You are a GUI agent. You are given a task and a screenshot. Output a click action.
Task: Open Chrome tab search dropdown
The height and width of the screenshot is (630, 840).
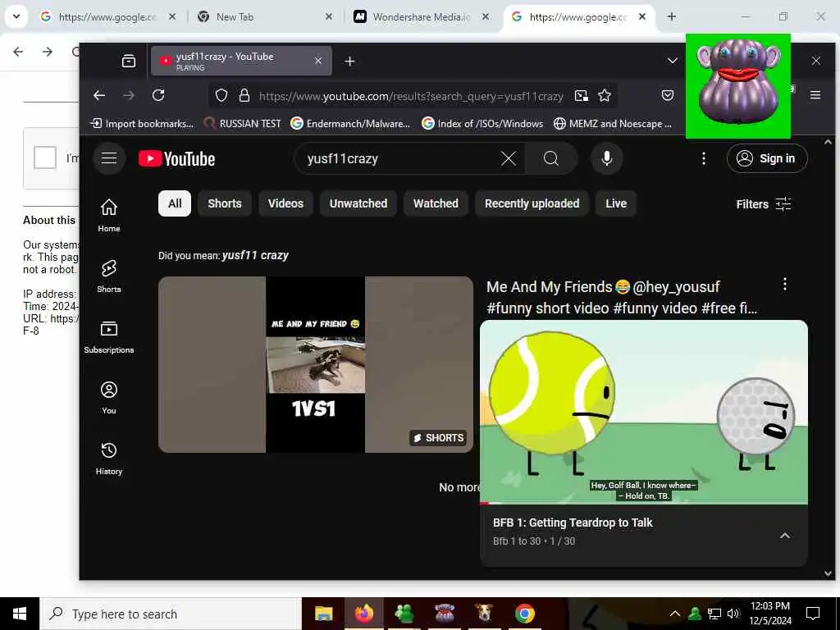(16, 16)
